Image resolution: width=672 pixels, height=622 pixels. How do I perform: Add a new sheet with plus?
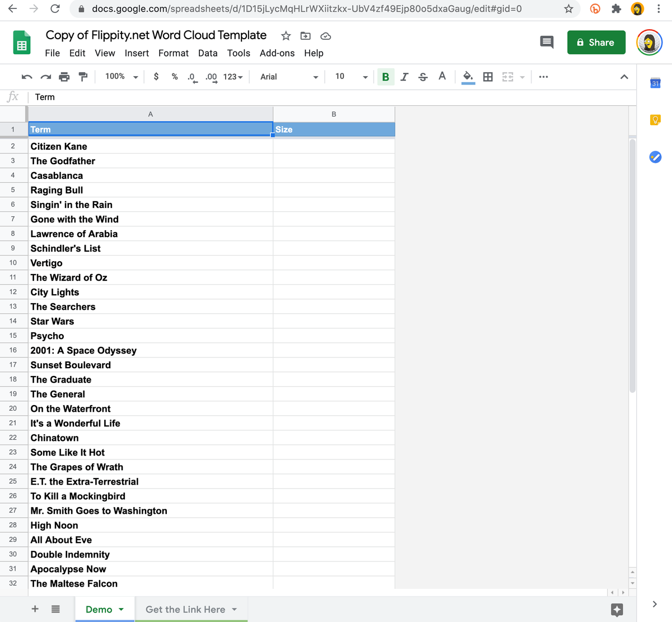coord(35,609)
